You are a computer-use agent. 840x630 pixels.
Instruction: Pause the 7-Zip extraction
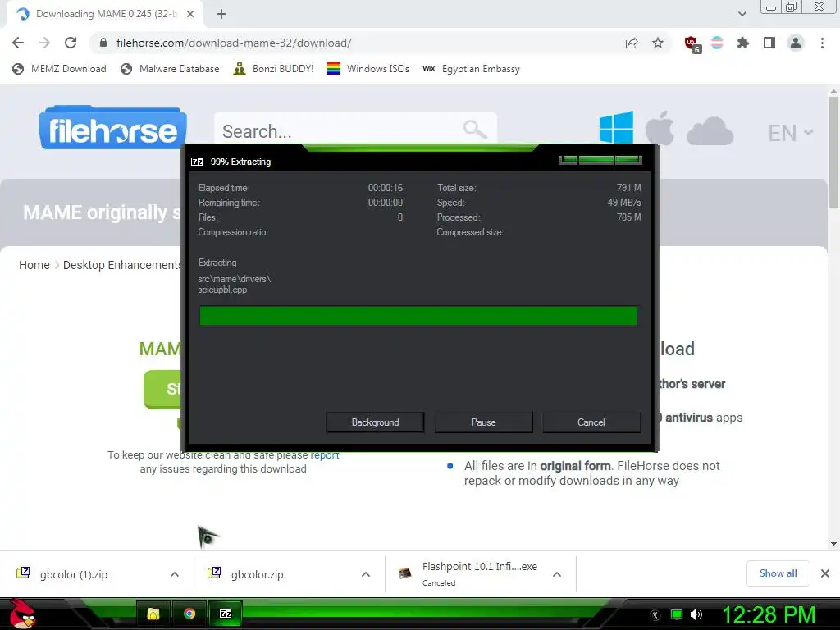[x=483, y=422]
